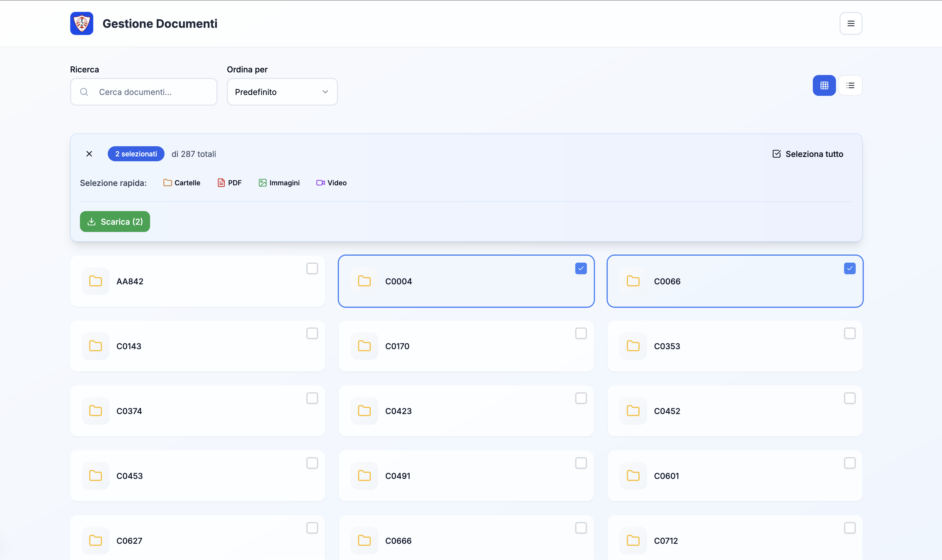942x560 pixels.
Task: Quick-select all Immagini files
Action: [x=279, y=183]
